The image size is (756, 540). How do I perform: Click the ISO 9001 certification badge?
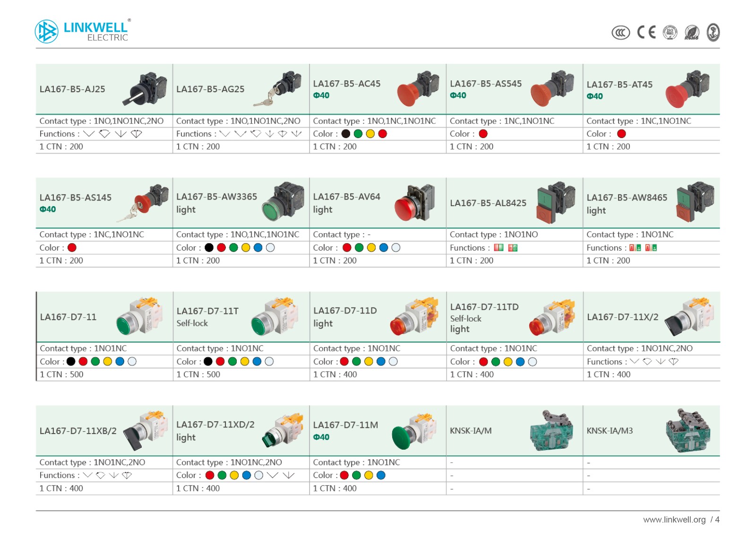click(x=670, y=32)
